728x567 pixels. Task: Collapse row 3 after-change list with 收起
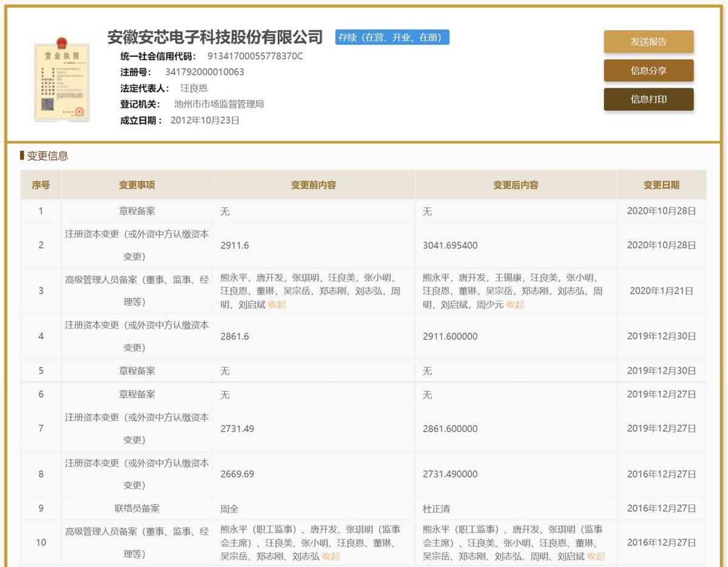[515, 304]
